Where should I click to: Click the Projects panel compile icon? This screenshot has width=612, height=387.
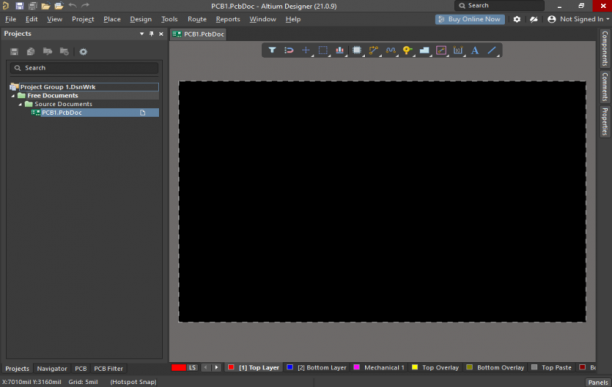tap(31, 51)
